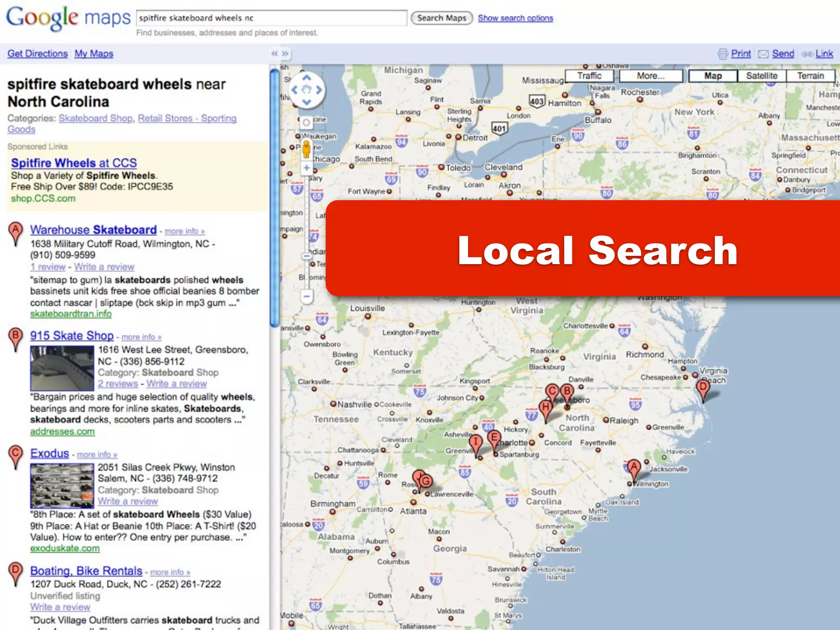The image size is (840, 630).
Task: Switch to Terrain view
Action: 810,76
